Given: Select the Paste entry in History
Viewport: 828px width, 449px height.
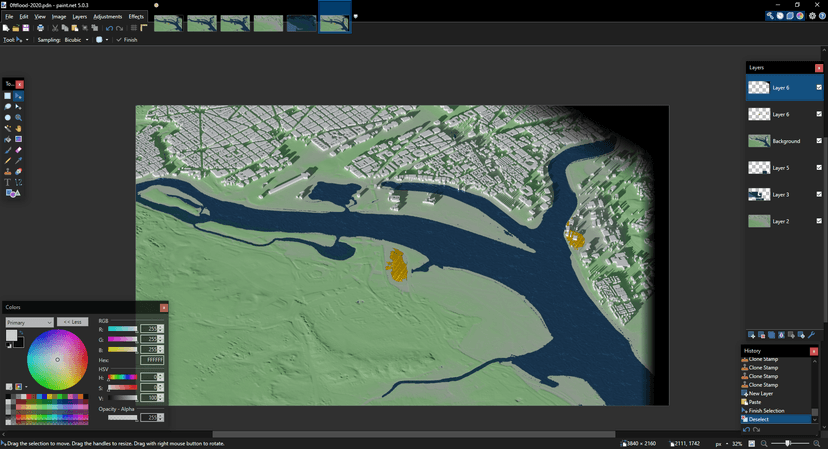Looking at the screenshot, I should (x=755, y=402).
